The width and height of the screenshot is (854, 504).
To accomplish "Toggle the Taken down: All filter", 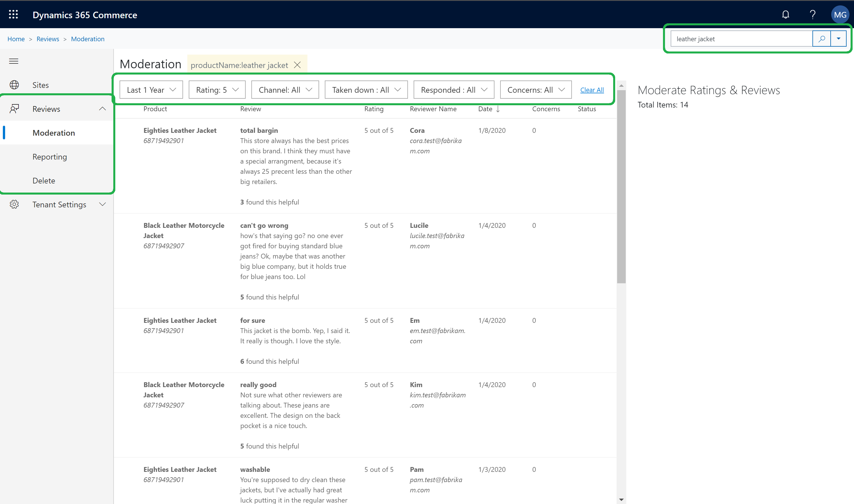I will tap(366, 89).
